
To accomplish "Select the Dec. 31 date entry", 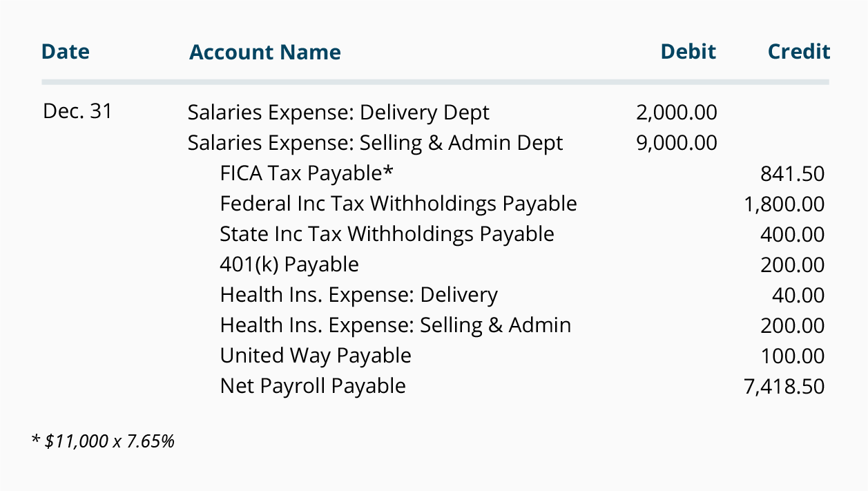I will 77,111.
